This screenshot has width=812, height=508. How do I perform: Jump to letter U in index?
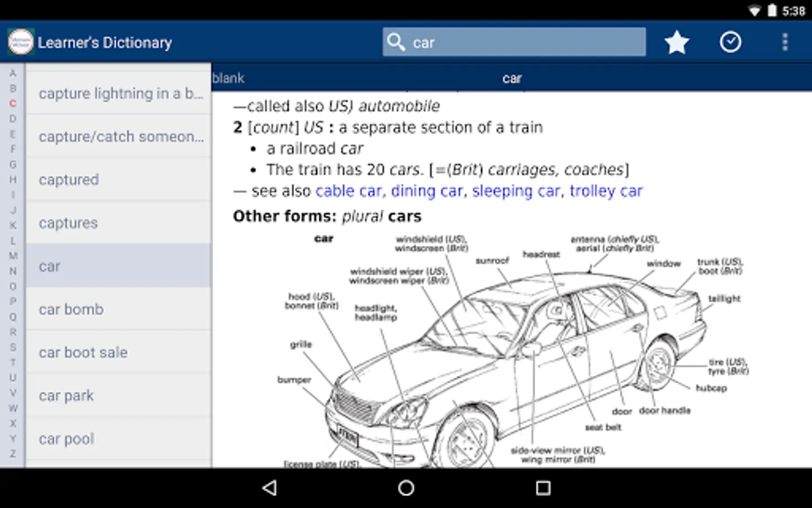click(12, 378)
